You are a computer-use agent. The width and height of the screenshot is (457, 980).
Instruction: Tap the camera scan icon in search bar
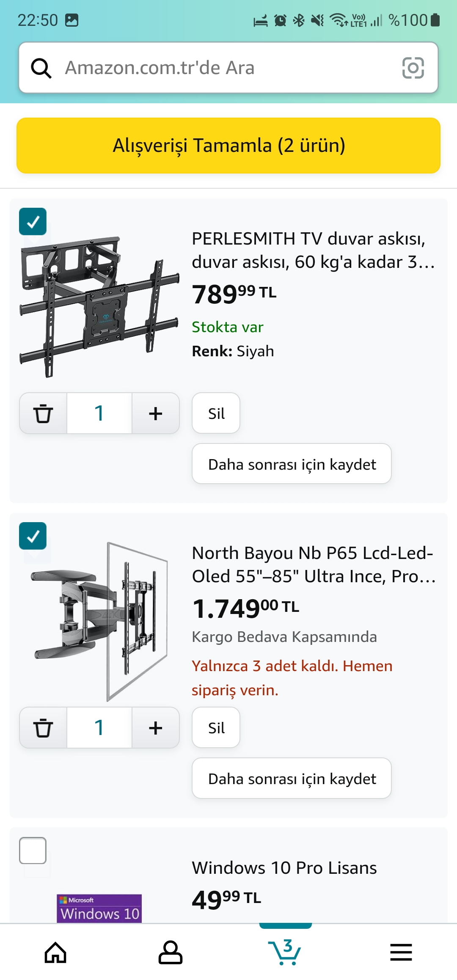pyautogui.click(x=413, y=68)
